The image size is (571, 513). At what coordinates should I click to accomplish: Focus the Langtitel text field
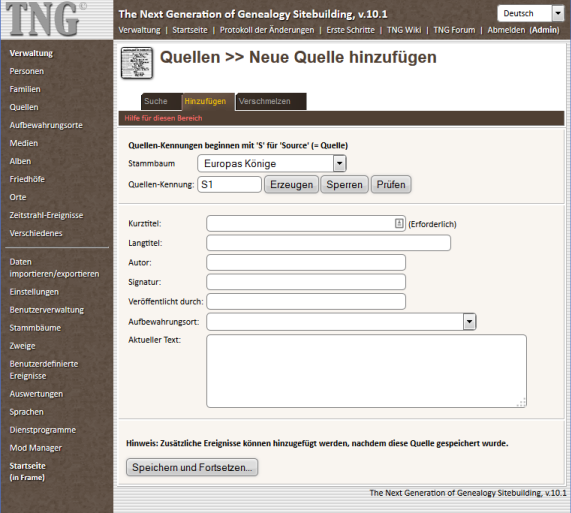coord(328,243)
